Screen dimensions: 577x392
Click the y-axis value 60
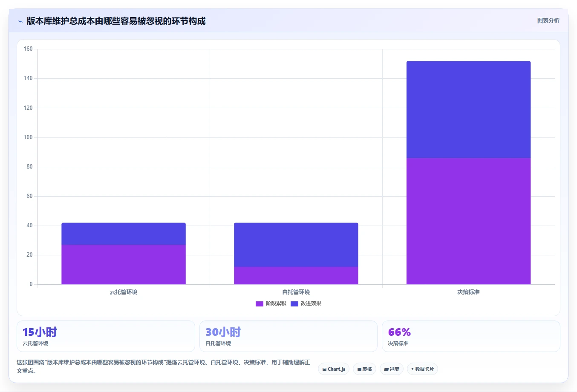tap(29, 196)
